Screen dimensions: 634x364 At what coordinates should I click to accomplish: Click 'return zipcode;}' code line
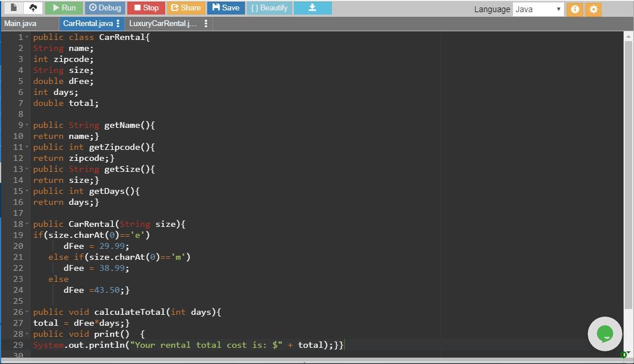tap(74, 159)
